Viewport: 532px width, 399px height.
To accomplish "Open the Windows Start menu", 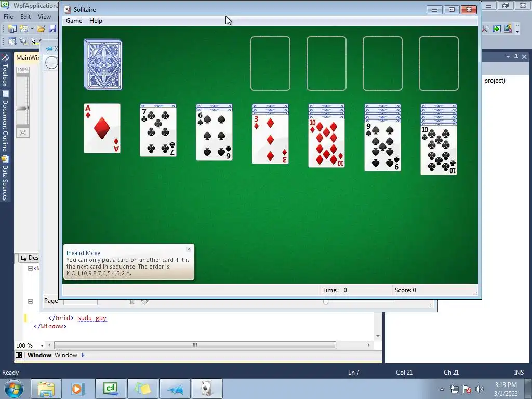I will (14, 389).
